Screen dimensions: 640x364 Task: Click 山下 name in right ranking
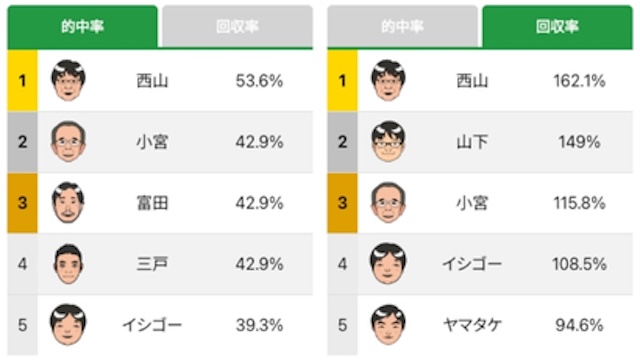pyautogui.click(x=472, y=142)
